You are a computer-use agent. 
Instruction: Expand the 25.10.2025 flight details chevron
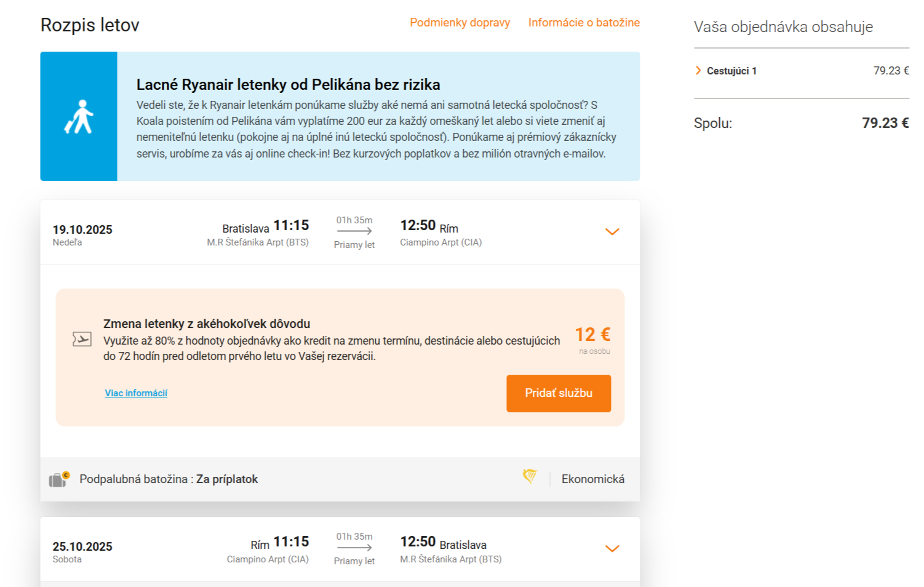click(611, 549)
